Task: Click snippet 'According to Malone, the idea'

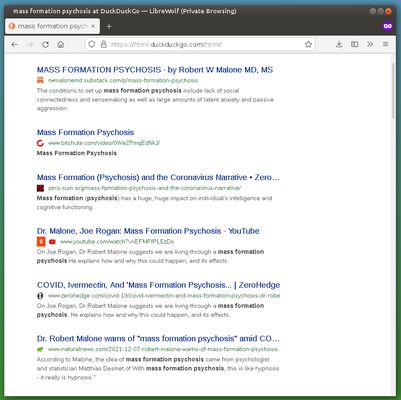Action: (80, 360)
